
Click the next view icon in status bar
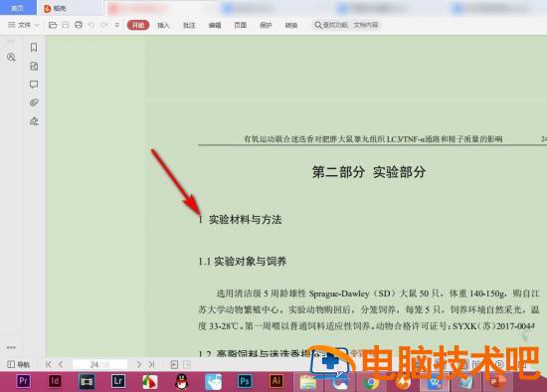[x=187, y=365]
